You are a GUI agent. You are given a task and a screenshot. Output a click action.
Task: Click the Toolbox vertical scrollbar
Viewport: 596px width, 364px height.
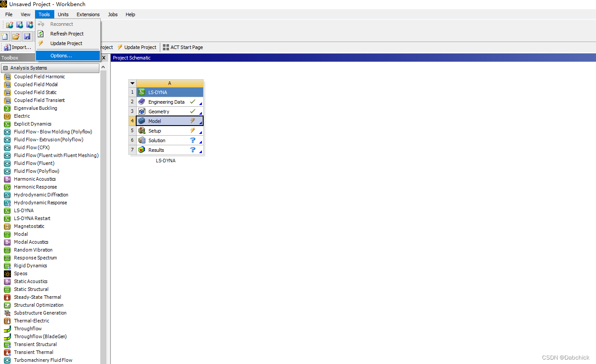[103, 175]
